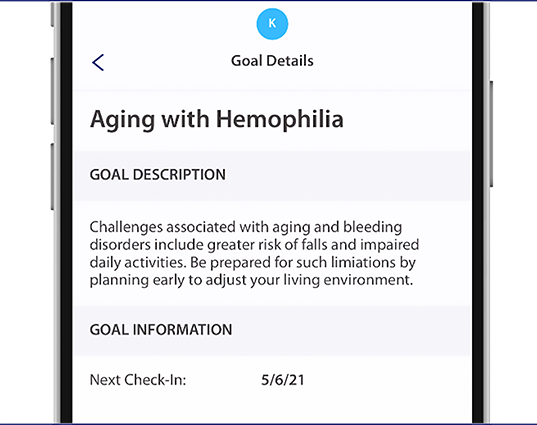Click the phone's upper left side button
Viewport: 537px width, 425px height.
(x=52, y=91)
